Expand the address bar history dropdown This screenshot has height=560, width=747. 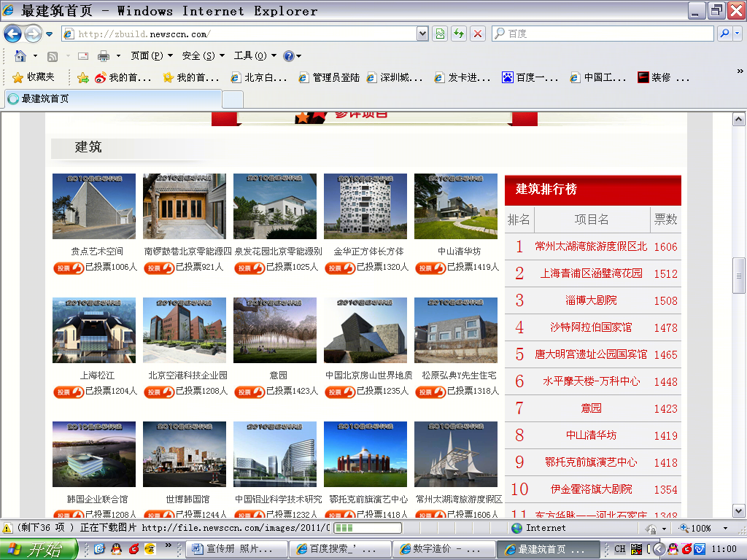point(422,34)
